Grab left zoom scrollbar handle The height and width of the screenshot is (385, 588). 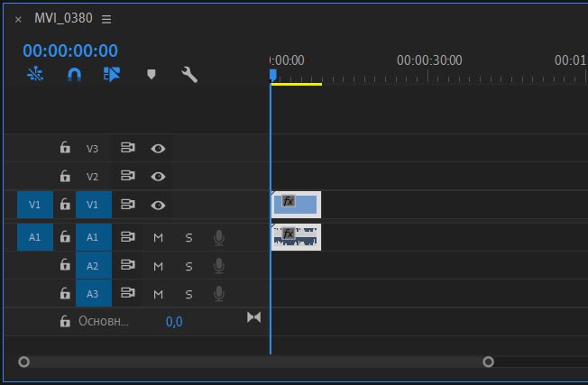23,362
